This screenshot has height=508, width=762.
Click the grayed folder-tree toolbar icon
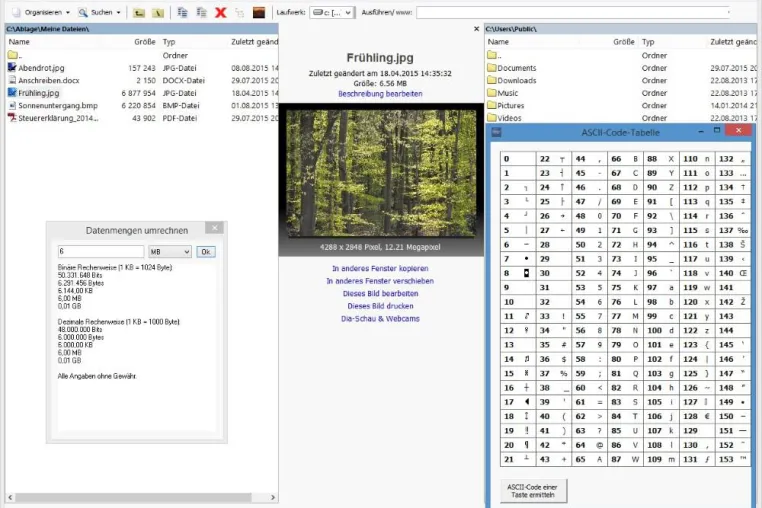coord(239,13)
